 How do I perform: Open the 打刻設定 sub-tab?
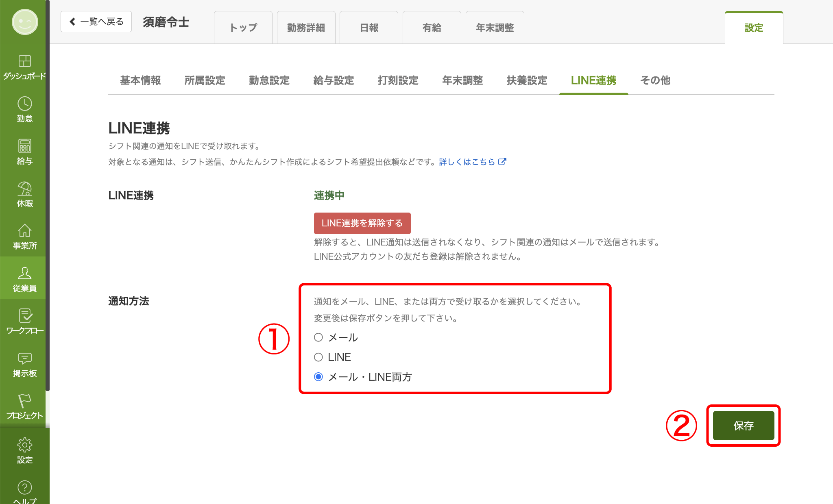pos(398,80)
